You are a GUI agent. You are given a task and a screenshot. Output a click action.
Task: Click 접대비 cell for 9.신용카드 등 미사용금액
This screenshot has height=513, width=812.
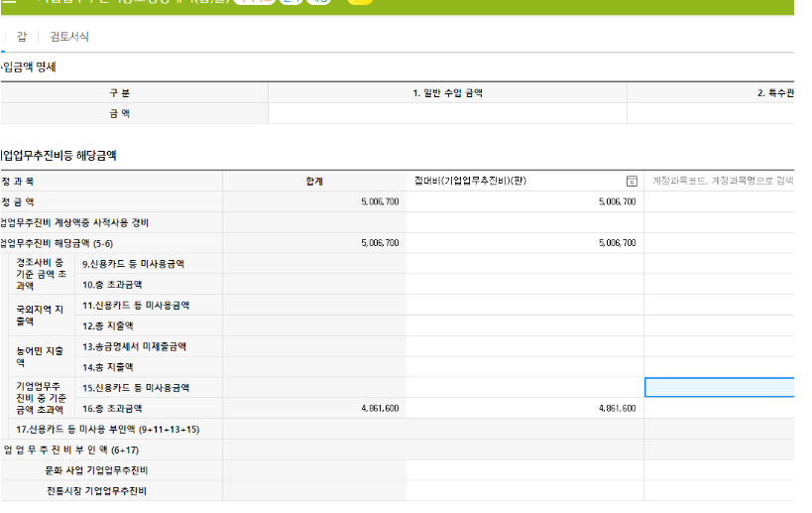(524, 263)
